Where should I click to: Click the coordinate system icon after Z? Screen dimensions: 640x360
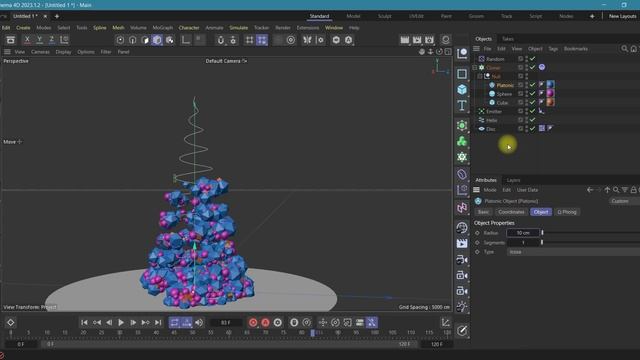pyautogui.click(x=64, y=40)
